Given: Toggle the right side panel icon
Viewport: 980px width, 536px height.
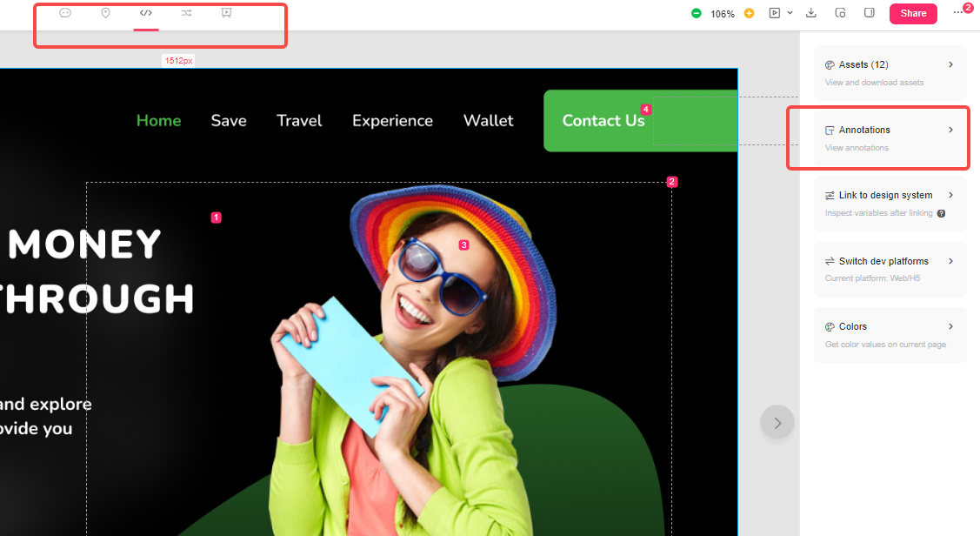Looking at the screenshot, I should [870, 13].
